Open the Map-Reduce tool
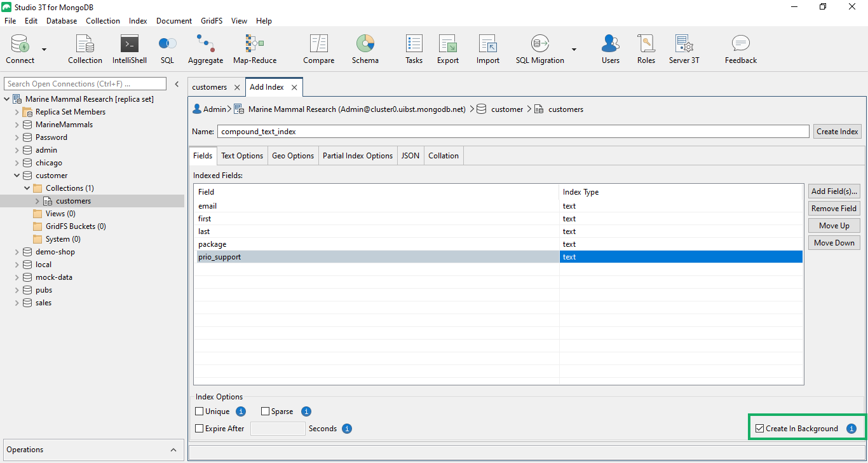The width and height of the screenshot is (868, 463). pos(254,48)
